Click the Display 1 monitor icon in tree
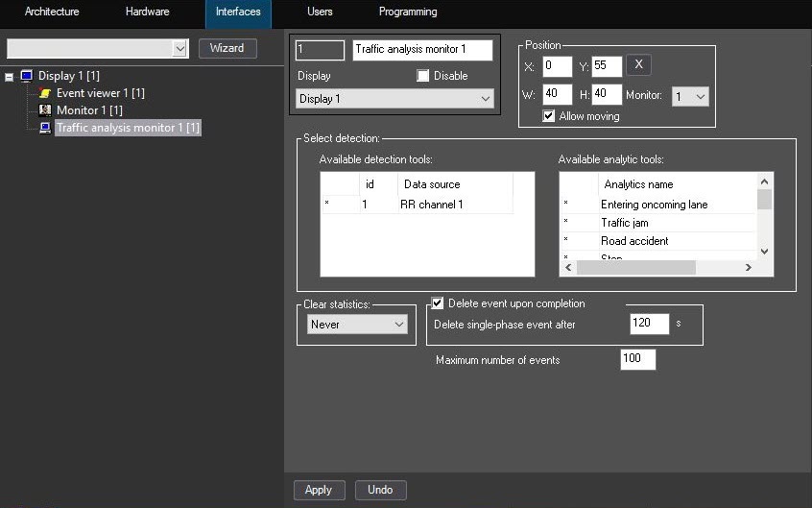 pos(27,76)
